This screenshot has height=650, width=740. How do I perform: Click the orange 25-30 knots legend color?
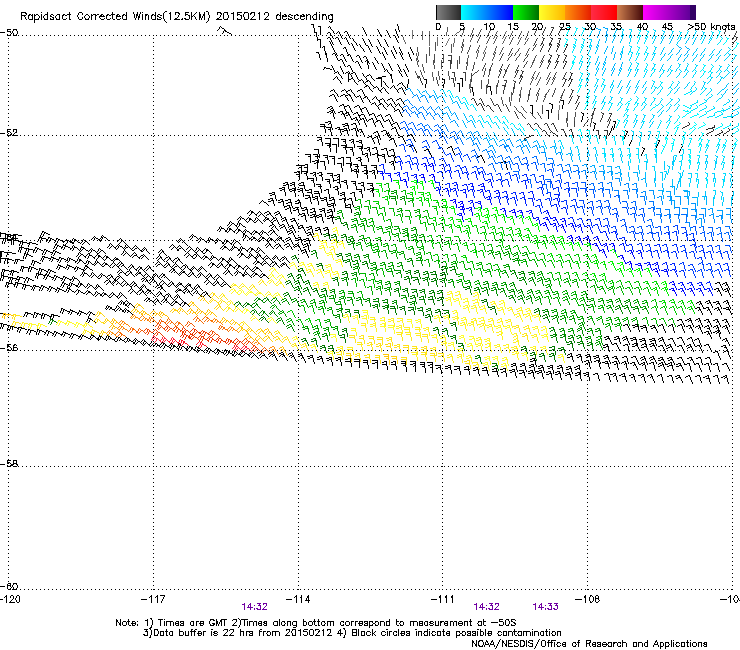click(x=578, y=12)
